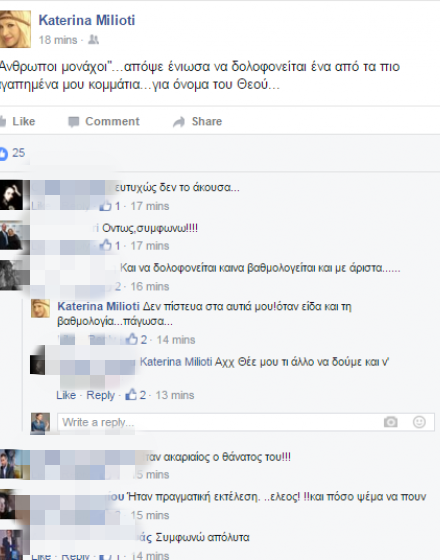Click the Write a reply input field
Image resolution: width=440 pixels, height=560 pixels.
(x=246, y=422)
